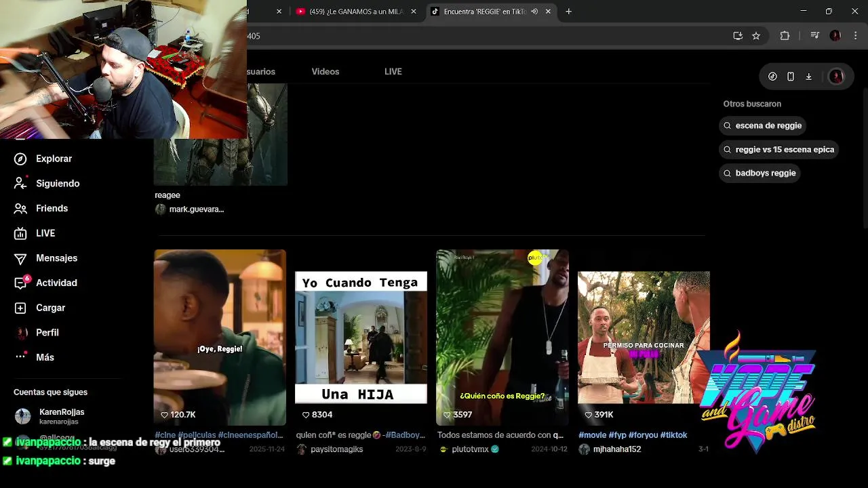Select suggestion 'reggie vs 15 escena epica'
The height and width of the screenshot is (488, 868).
[779, 149]
